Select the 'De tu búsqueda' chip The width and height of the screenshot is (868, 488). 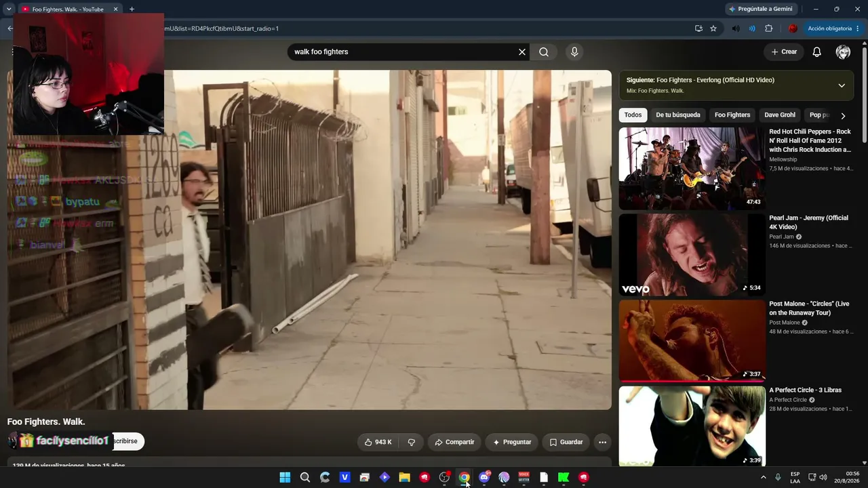[678, 115]
